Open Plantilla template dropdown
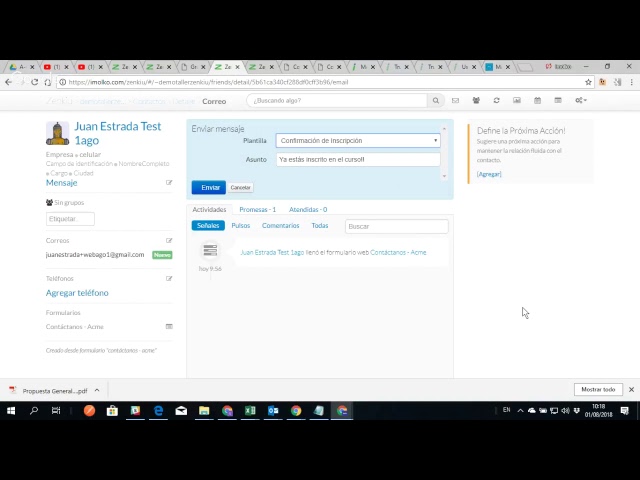640x480 pixels. [358, 140]
